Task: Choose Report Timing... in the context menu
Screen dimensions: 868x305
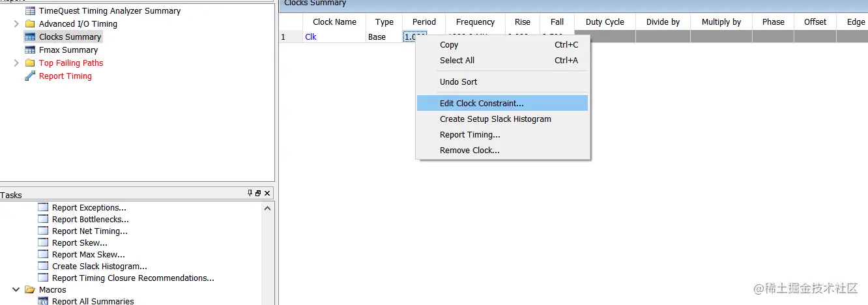Action: coord(502,135)
